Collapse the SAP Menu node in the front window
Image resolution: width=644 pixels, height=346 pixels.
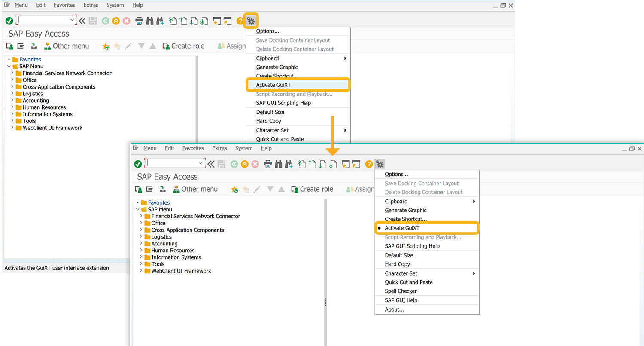(138, 209)
